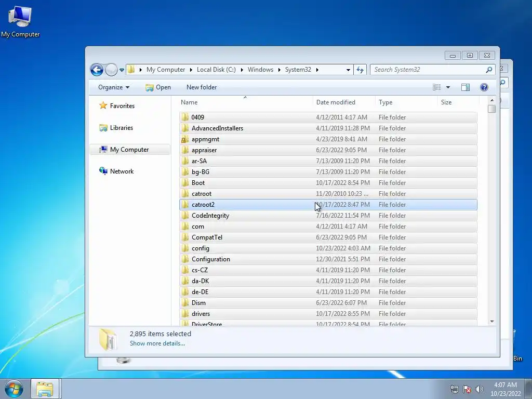Viewport: 532px width, 399px height.
Task: Open recent locations dropdown beside Forward button
Action: click(x=122, y=70)
